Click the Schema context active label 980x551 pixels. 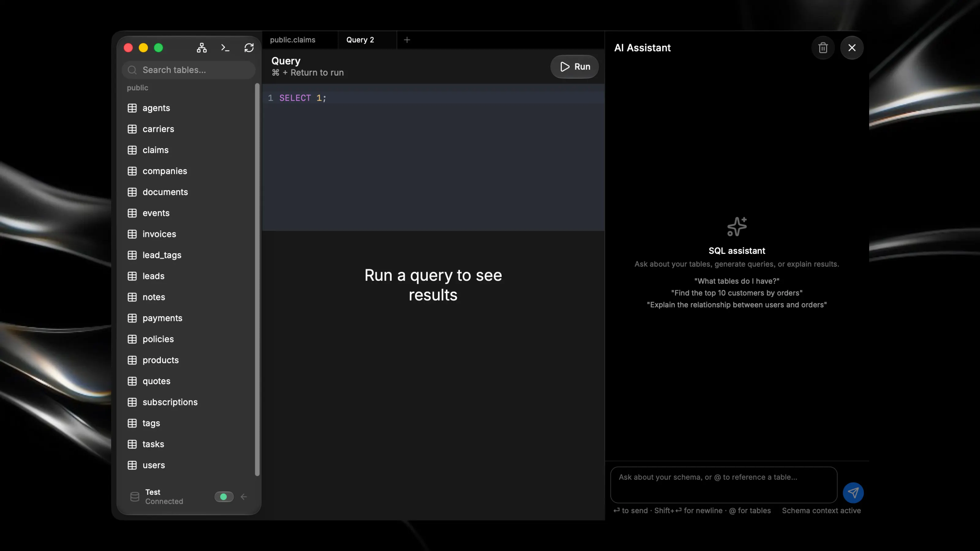pos(821,511)
